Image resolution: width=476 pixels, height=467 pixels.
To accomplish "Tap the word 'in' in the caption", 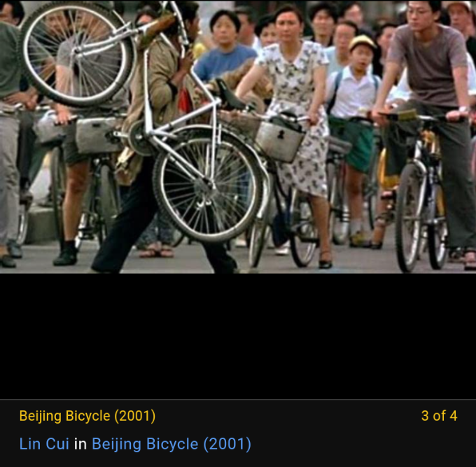I will 80,444.
